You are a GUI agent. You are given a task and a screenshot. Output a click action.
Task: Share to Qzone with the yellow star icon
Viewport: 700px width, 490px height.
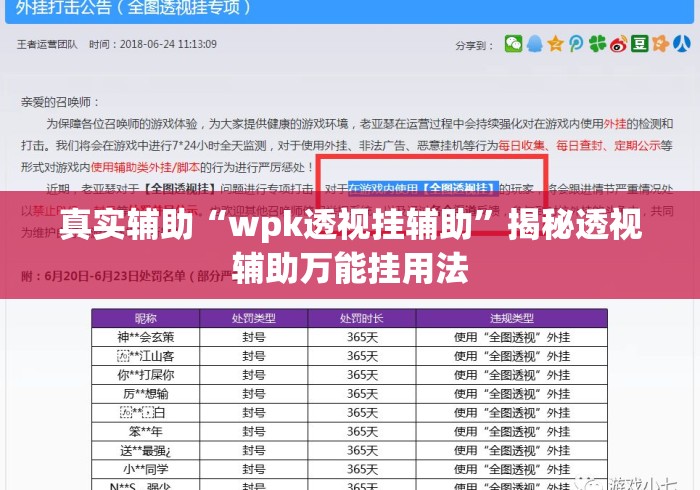(x=555, y=44)
